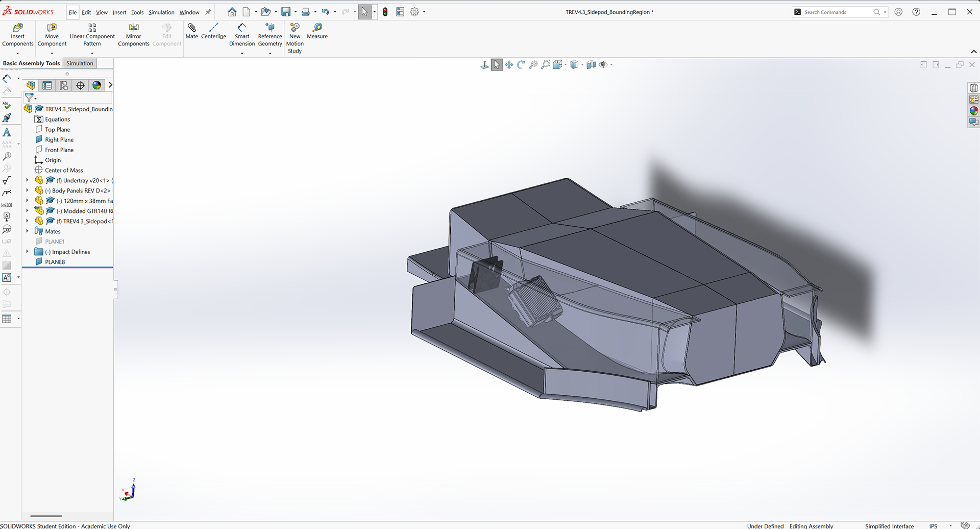The image size is (980, 529).
Task: Switch to the Simulation tab
Action: [80, 63]
